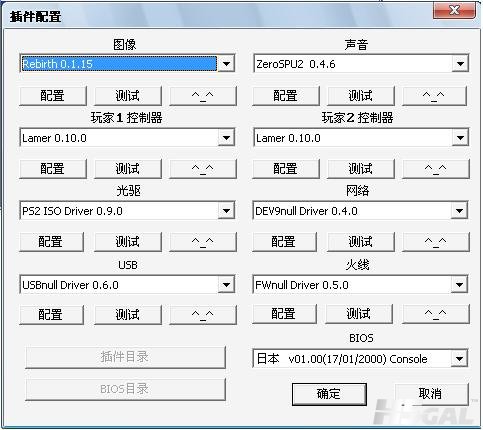Expand the 光驱 PS2 ISO Driver dropdown

point(226,211)
